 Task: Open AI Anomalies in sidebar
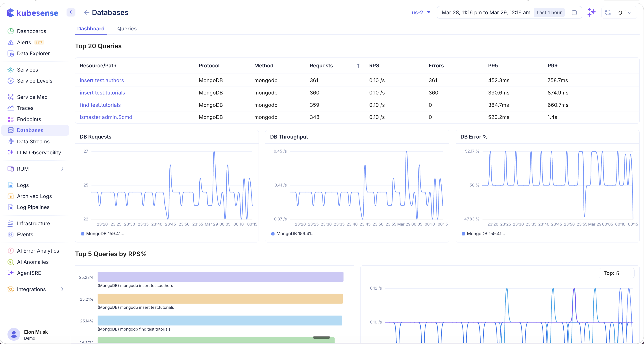pos(33,262)
